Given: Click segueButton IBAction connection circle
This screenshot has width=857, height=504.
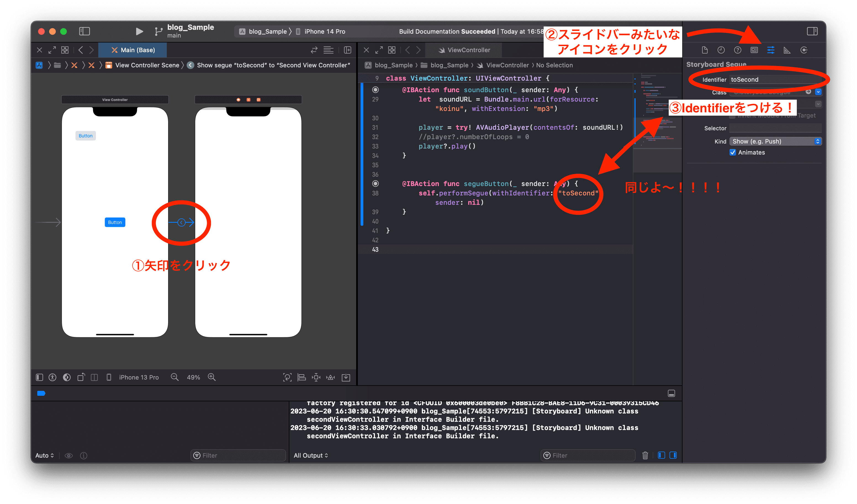Looking at the screenshot, I should [x=375, y=184].
